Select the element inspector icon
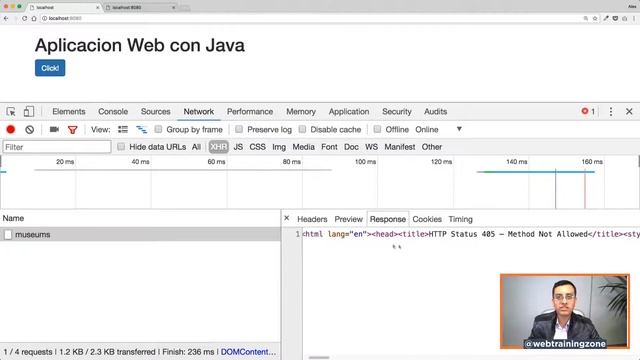 (11, 111)
